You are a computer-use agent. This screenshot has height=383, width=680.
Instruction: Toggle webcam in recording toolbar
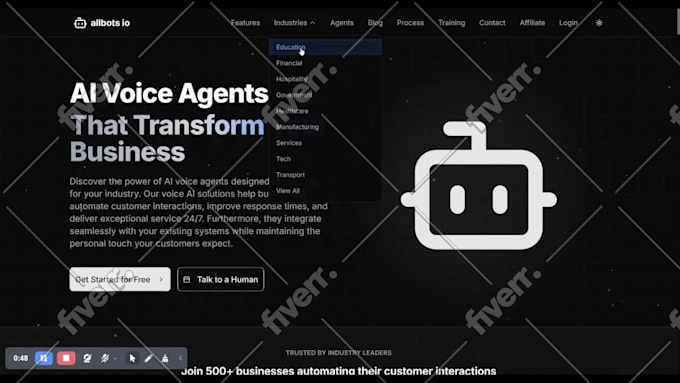pos(87,358)
